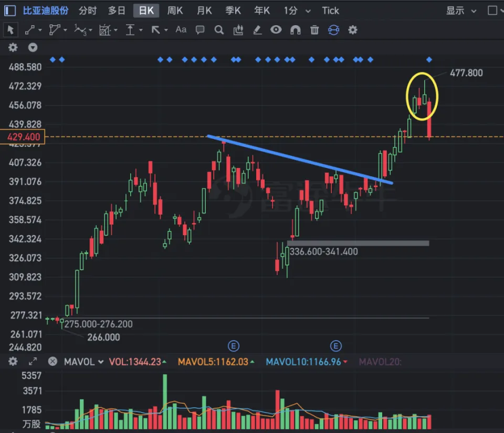
Task: Choose the Aa text annotation tool
Action: point(181,30)
